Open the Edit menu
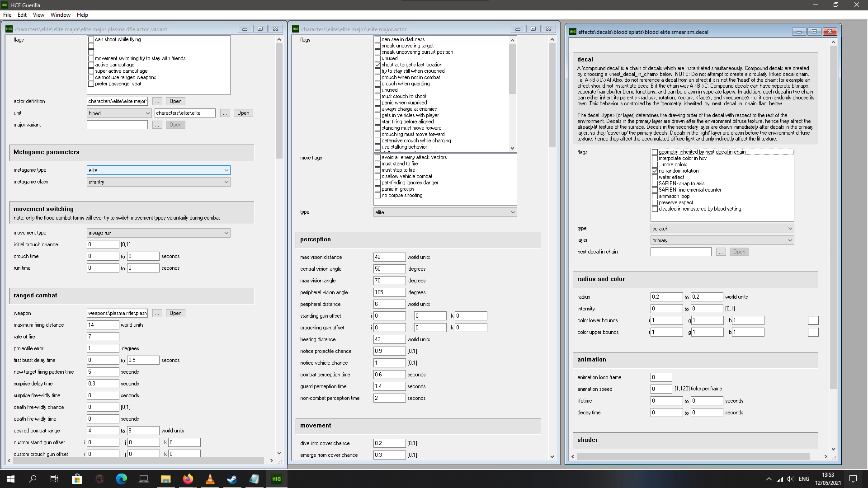 pos(22,15)
